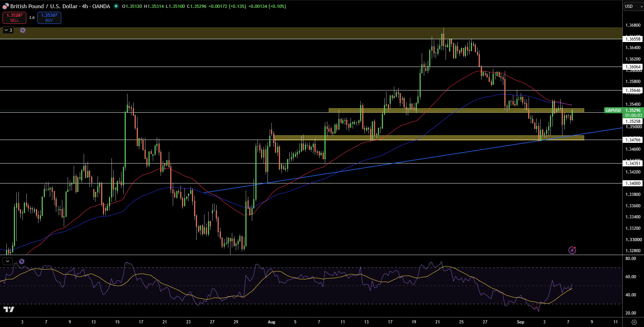644x327 pixels.
Task: Collapse the indicator legend showing 3
Action: coord(8,30)
